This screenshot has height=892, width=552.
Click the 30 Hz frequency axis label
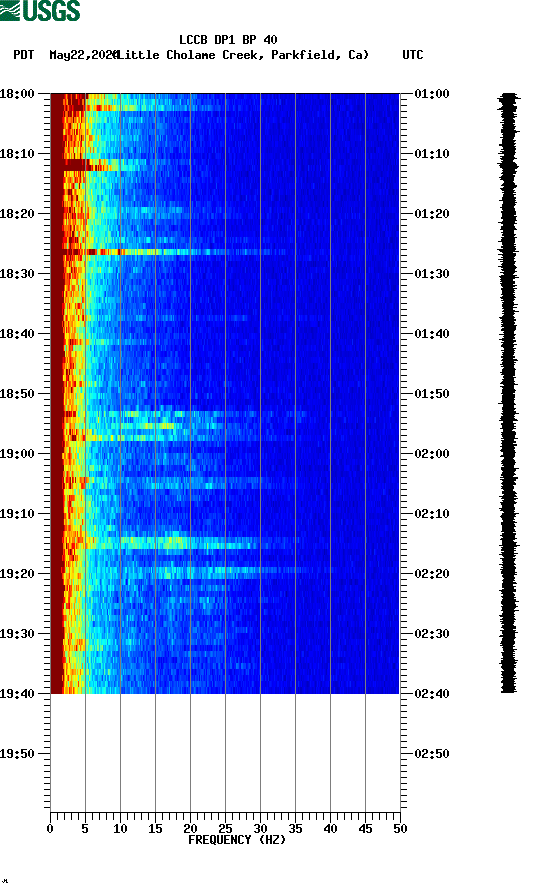pos(260,829)
